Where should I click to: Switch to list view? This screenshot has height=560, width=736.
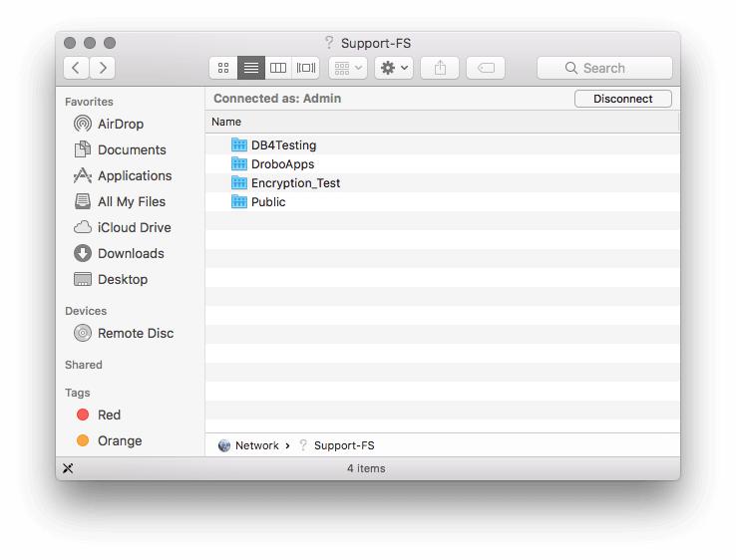pyautogui.click(x=251, y=68)
